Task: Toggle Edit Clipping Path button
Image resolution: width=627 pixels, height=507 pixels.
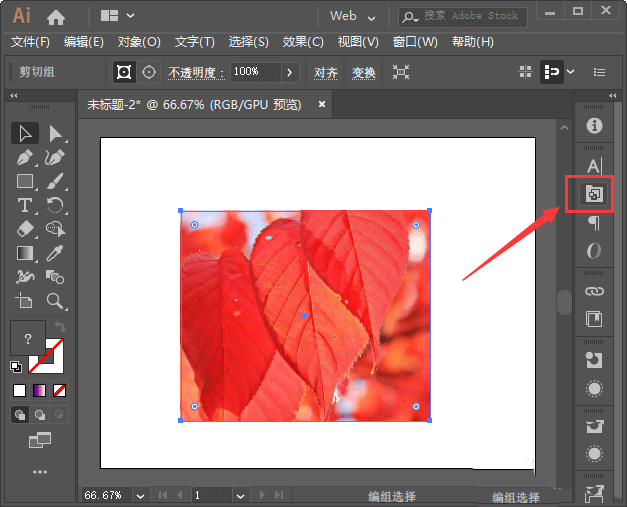Action: point(124,72)
